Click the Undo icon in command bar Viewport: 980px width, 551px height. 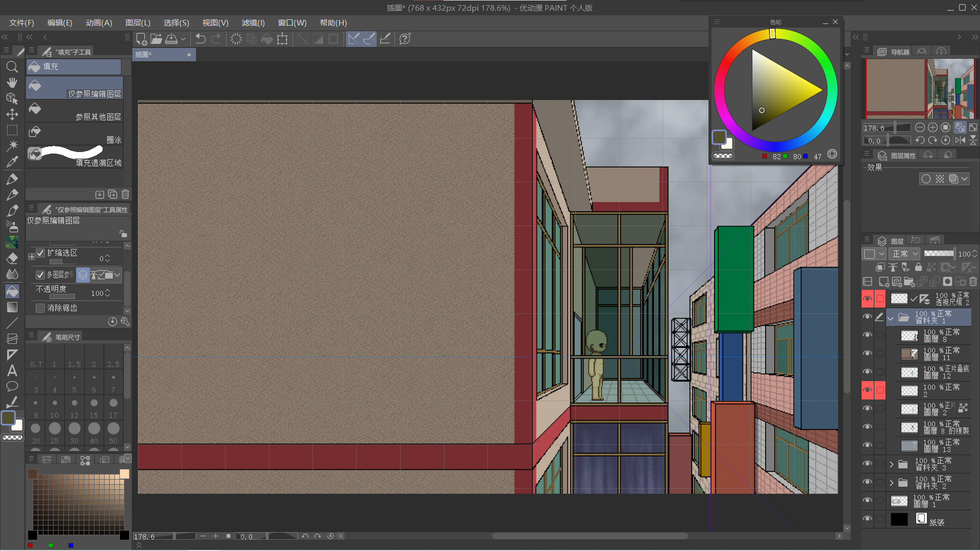coord(201,39)
